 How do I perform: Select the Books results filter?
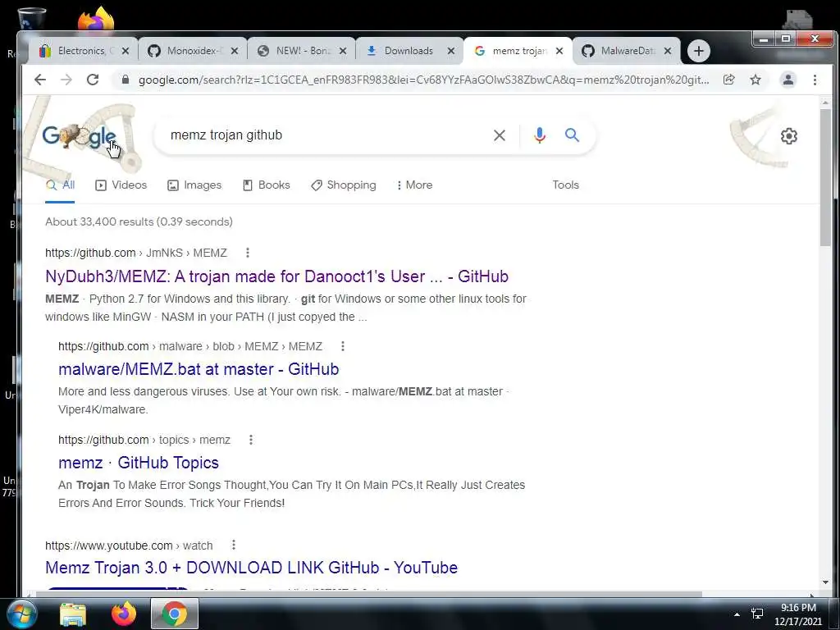click(x=267, y=185)
